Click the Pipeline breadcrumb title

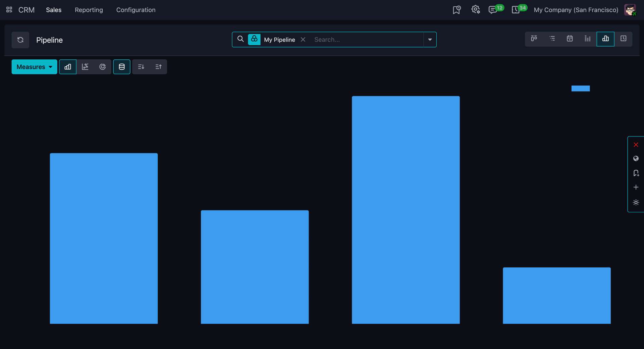49,40
